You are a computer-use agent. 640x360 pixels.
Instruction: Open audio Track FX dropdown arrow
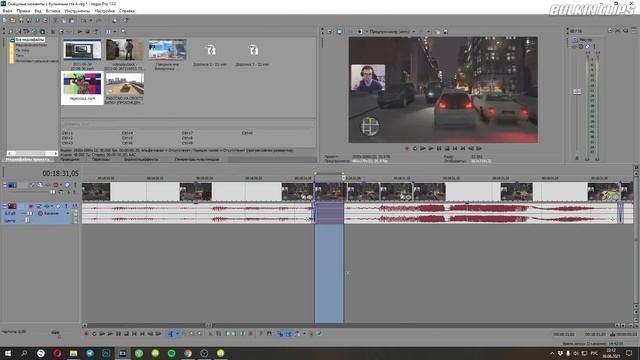pos(52,206)
